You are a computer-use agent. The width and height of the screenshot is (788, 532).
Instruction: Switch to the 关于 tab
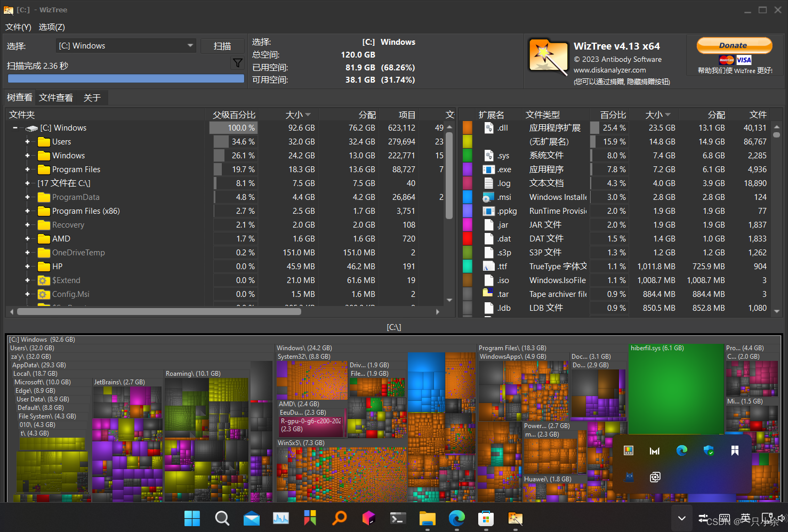coord(92,98)
